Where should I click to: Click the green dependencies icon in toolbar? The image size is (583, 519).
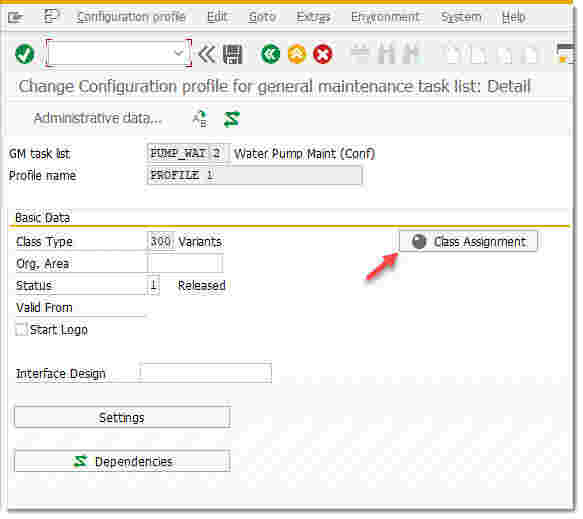pos(232,119)
